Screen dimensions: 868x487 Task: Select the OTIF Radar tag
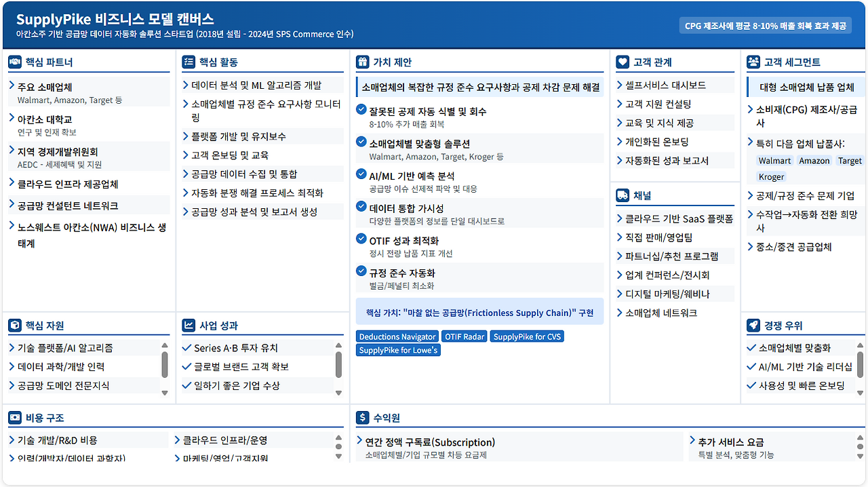(x=465, y=336)
